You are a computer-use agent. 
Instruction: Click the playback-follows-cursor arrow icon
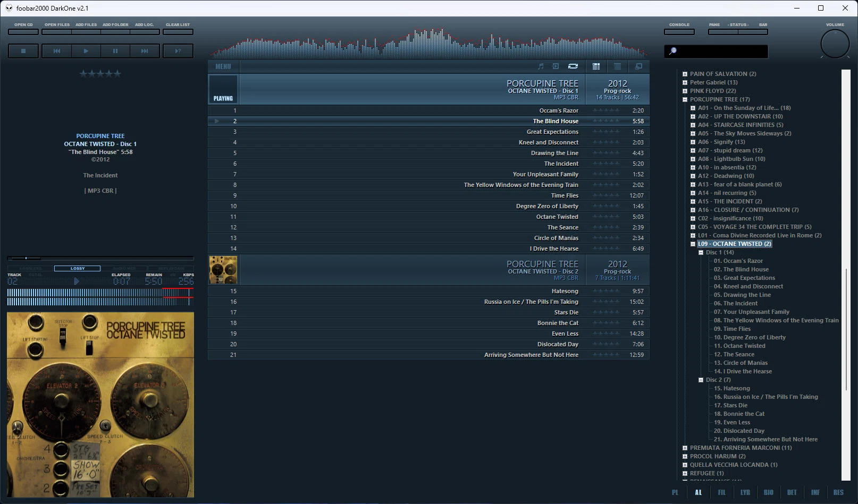point(556,66)
